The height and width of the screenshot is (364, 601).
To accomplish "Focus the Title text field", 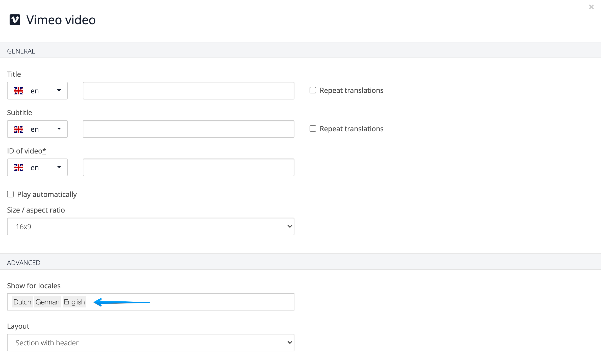I will [x=188, y=91].
